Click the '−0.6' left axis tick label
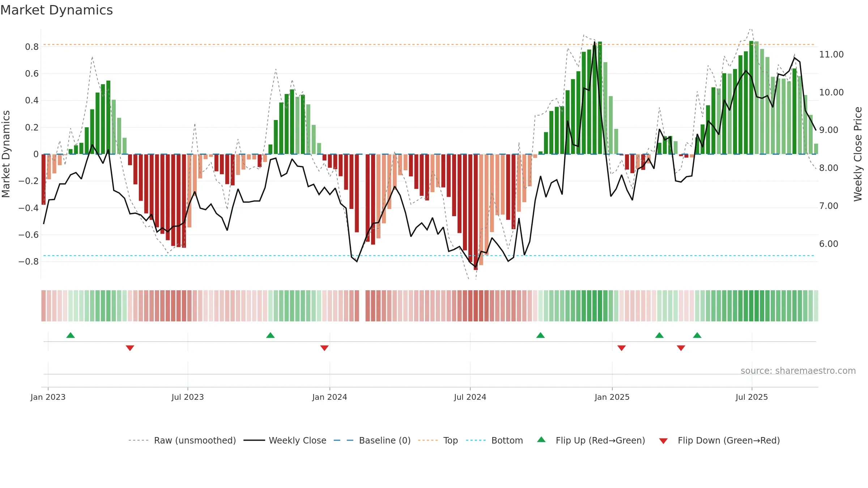 [x=29, y=235]
